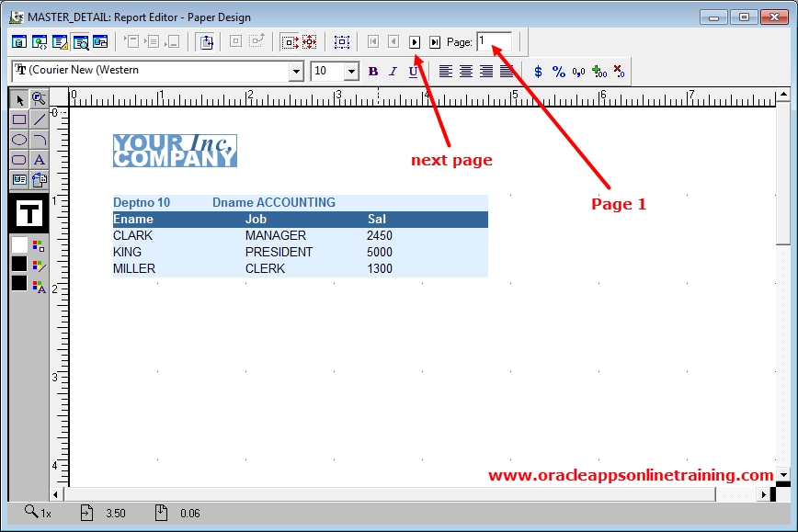Open the Paper Parameter Form view
The width and height of the screenshot is (798, 532).
pos(100,41)
